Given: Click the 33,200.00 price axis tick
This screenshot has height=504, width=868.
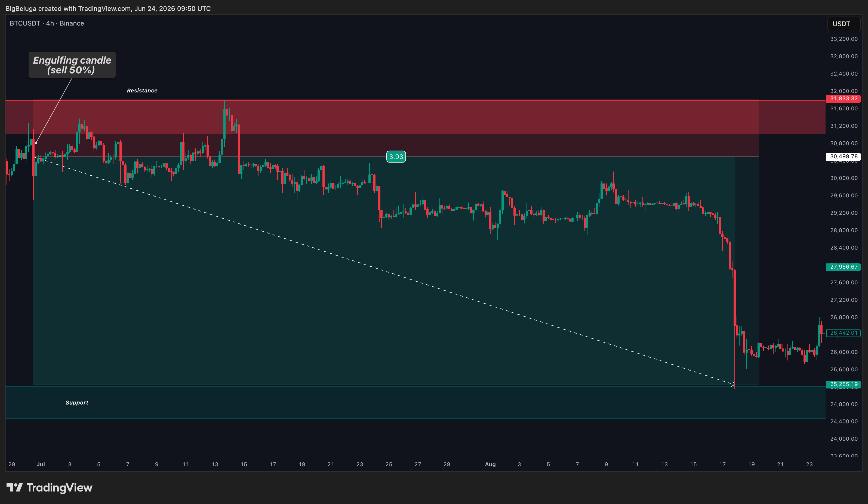Looking at the screenshot, I should click(x=844, y=39).
